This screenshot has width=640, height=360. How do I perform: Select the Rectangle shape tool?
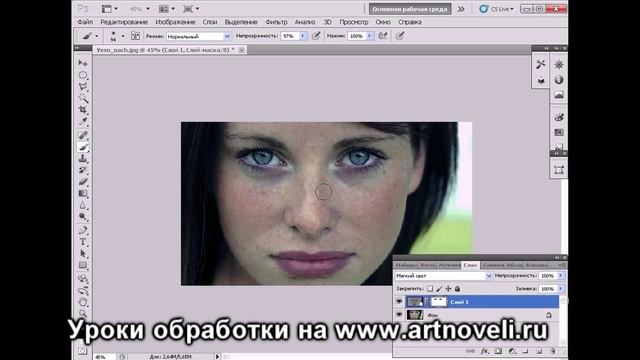point(83,265)
